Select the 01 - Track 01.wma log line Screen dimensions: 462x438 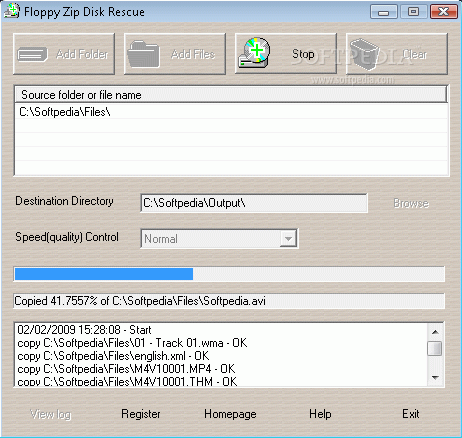132,343
